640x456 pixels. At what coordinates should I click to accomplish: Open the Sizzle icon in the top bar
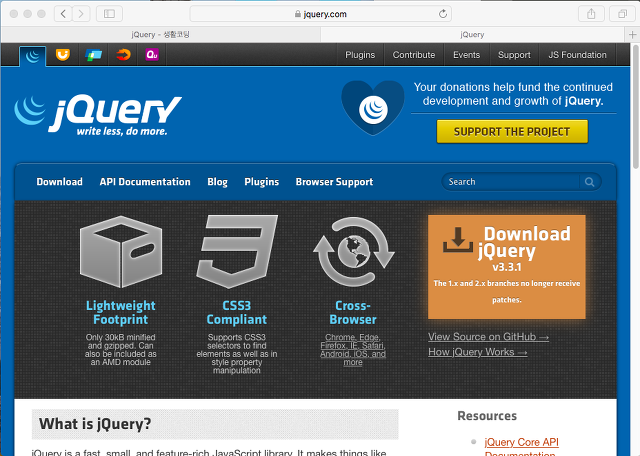[x=123, y=55]
